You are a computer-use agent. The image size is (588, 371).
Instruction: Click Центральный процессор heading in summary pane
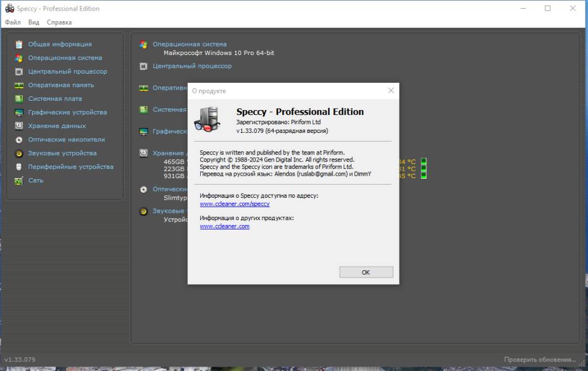point(192,66)
